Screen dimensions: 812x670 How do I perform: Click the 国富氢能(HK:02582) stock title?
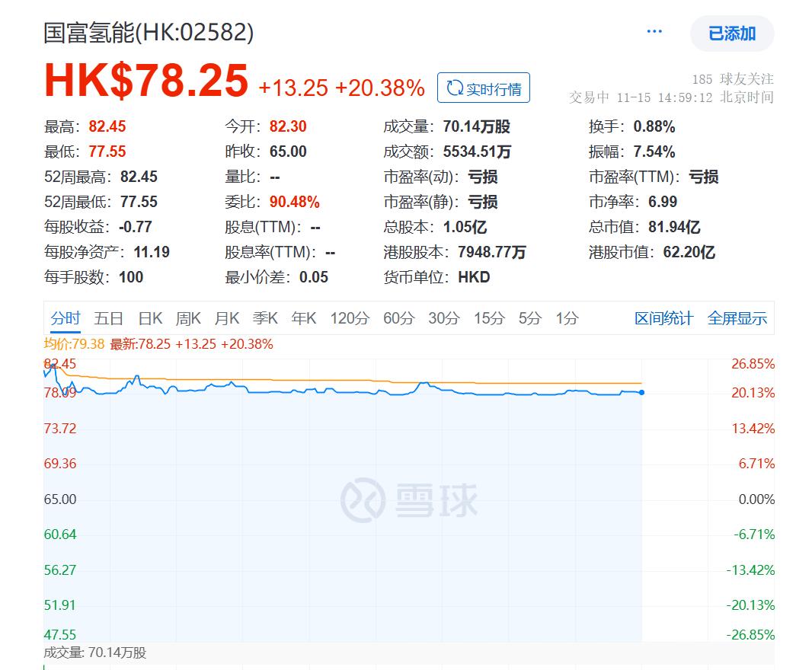coord(149,32)
